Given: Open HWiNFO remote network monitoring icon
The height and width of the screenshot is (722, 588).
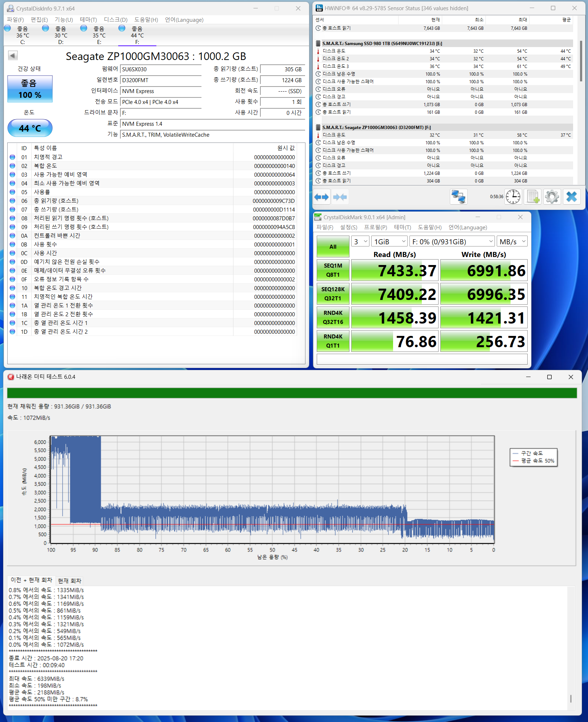Looking at the screenshot, I should tap(458, 197).
